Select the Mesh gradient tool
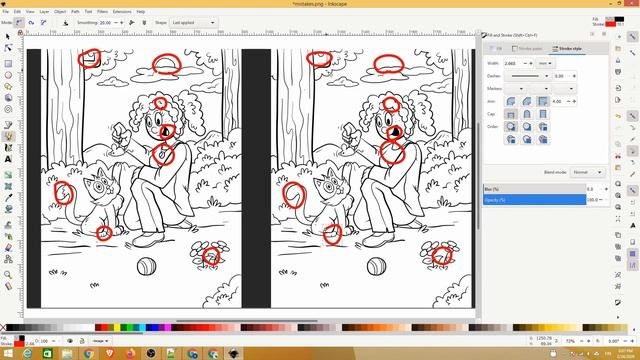Screen dimensions: 640x360 tap(8, 186)
